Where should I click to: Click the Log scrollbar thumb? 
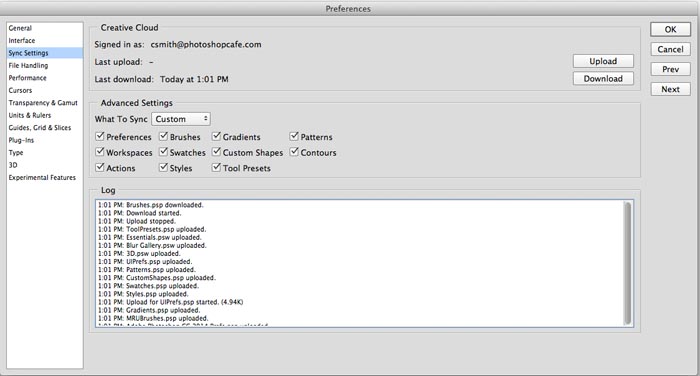(628, 263)
